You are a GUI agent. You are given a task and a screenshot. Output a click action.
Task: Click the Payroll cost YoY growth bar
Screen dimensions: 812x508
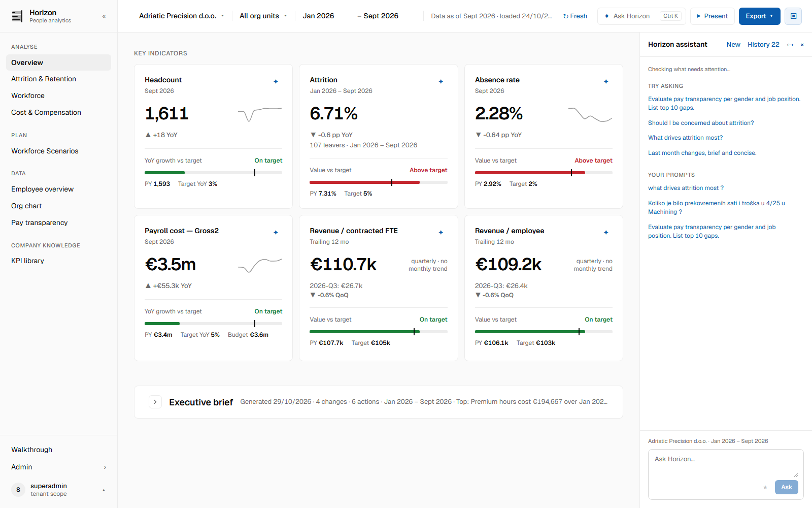213,324
